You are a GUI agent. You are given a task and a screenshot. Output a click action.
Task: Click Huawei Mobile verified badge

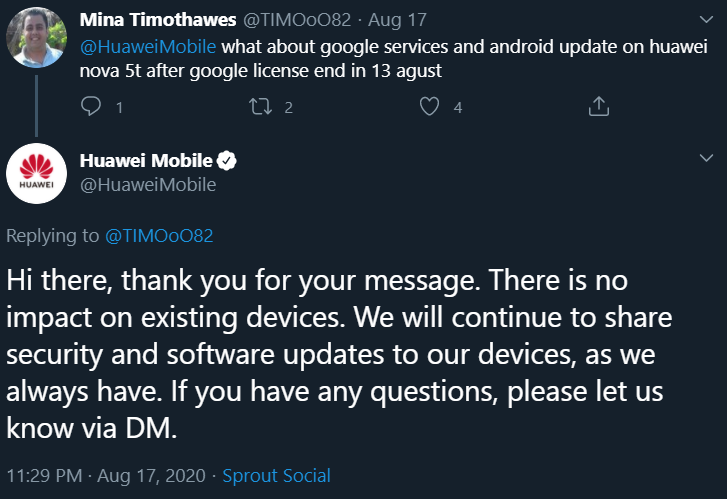click(x=227, y=161)
